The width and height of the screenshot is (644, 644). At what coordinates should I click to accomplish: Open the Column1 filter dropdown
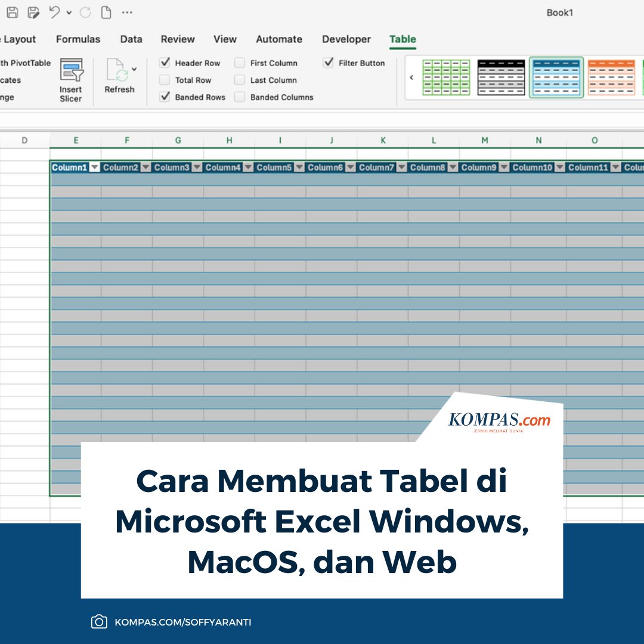coord(94,167)
